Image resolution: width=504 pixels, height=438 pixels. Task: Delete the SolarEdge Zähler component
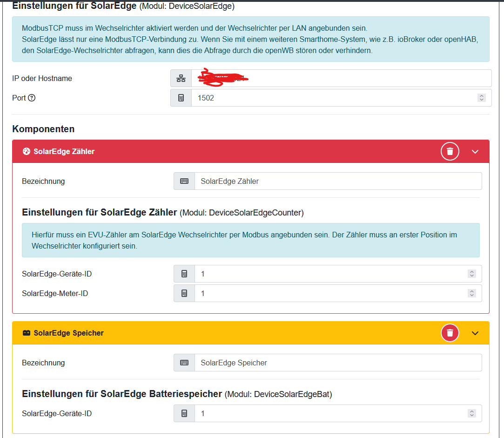(x=450, y=151)
